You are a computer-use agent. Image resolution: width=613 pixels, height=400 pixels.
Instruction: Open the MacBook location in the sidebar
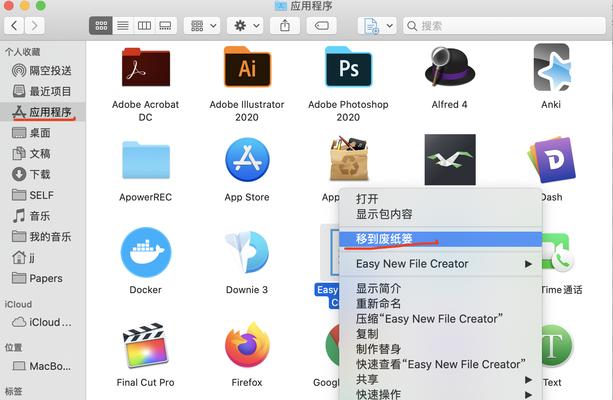[x=42, y=366]
